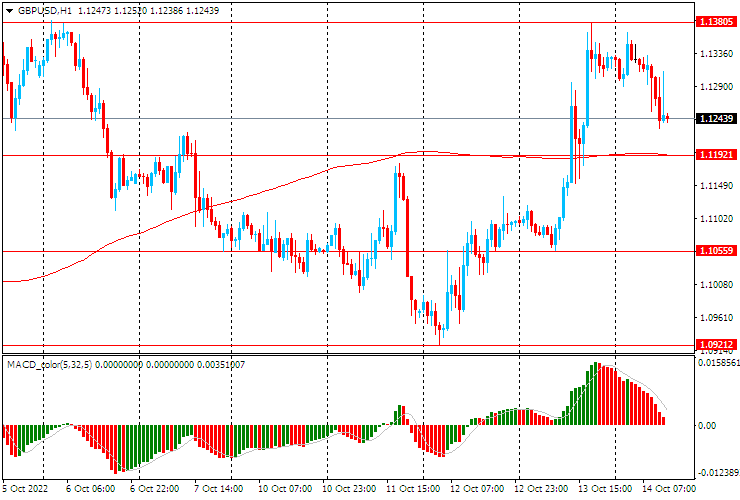740x500 pixels.
Task: Click the 12 Oct 07:00 time label
Action: coord(477,488)
